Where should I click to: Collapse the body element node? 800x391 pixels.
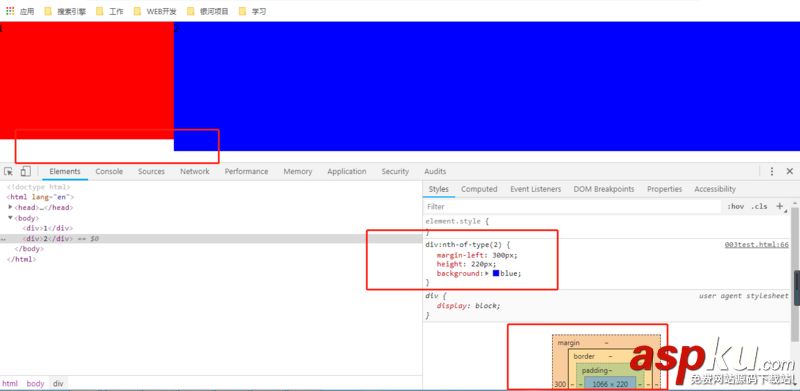[x=10, y=218]
